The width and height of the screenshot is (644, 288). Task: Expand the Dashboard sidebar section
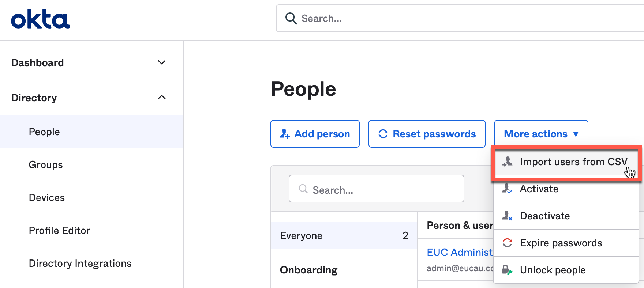click(161, 62)
